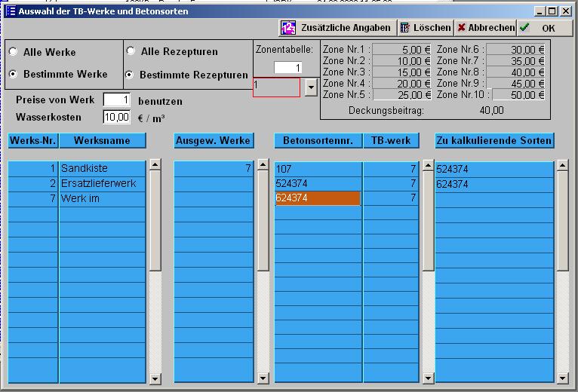
Task: Click the Zonentabelle number input field
Action: (x=287, y=68)
